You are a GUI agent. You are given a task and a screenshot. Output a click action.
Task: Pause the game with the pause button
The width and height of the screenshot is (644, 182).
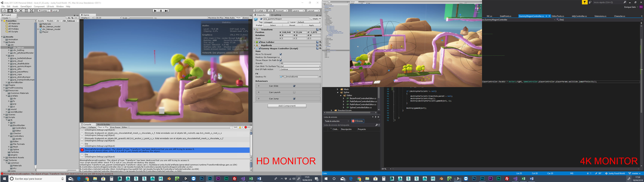(161, 11)
